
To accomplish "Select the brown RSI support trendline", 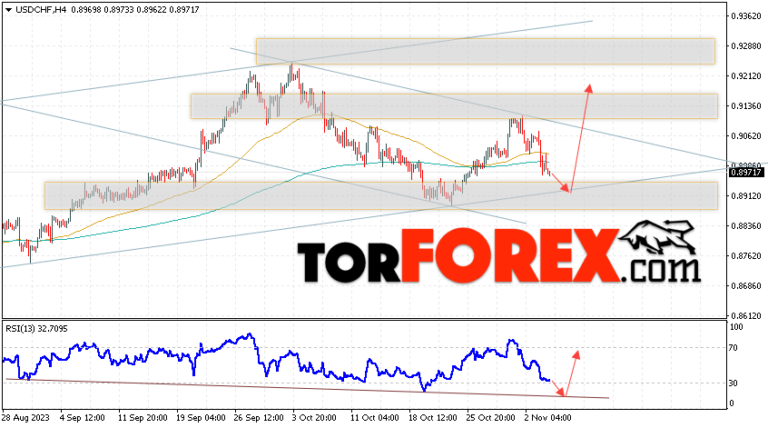I will click(x=300, y=390).
